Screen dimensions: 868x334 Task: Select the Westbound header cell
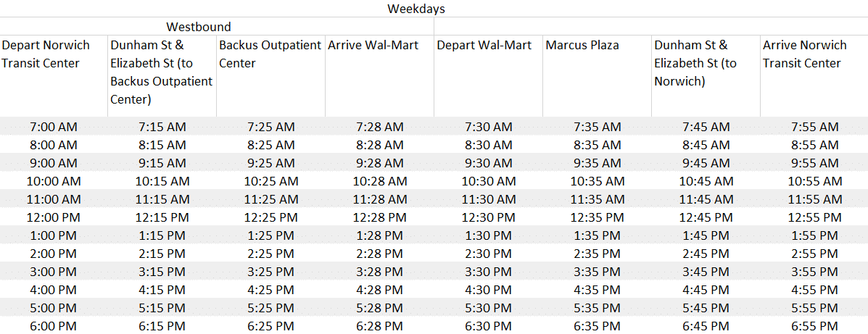tap(199, 27)
